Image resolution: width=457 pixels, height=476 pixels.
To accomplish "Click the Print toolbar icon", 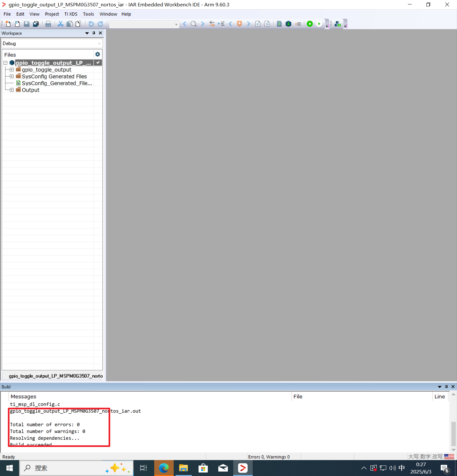I will 48,24.
